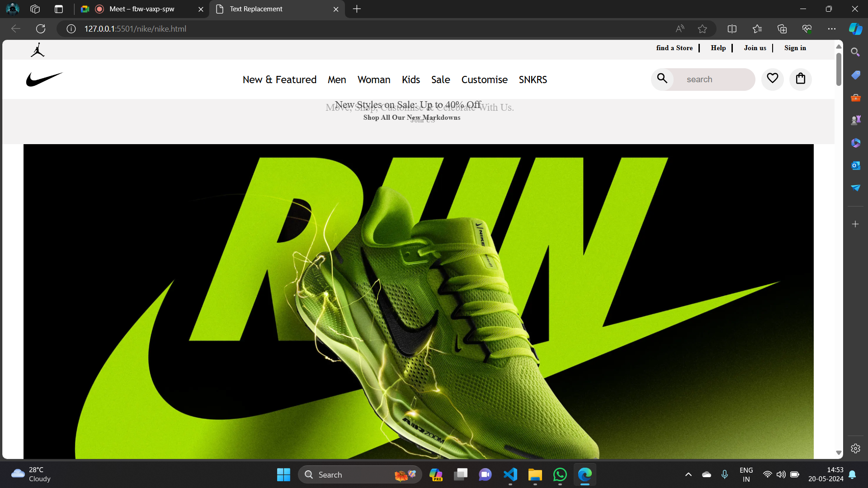Open the Sale menu
Screen dimensions: 868x488
click(440, 80)
